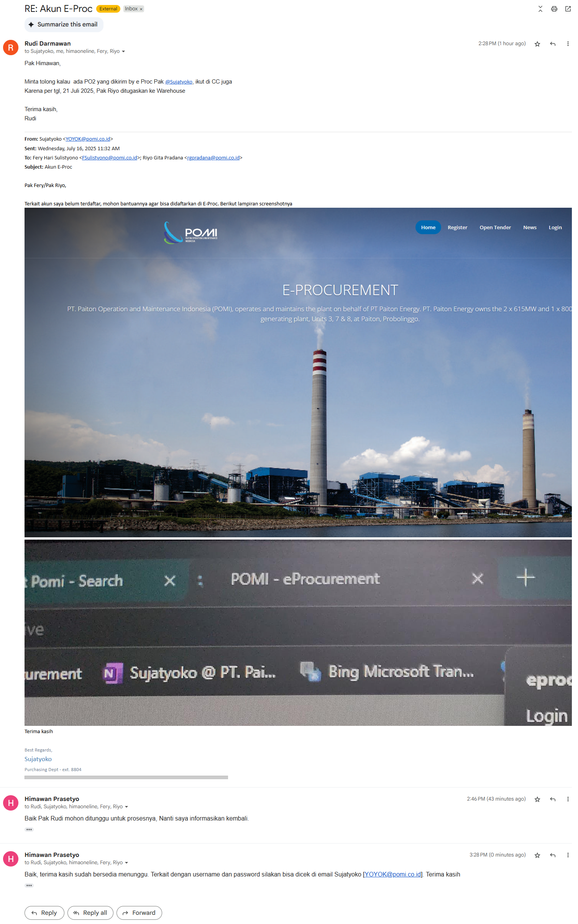Click the 3:28 PM (0 minutes ago) timestamp
Image resolution: width=578 pixels, height=924 pixels.
(498, 855)
